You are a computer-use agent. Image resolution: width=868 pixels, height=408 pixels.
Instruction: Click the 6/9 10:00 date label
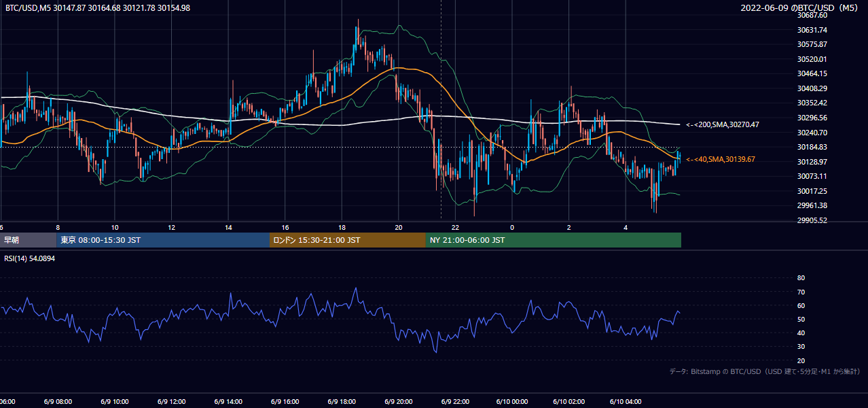(115, 402)
